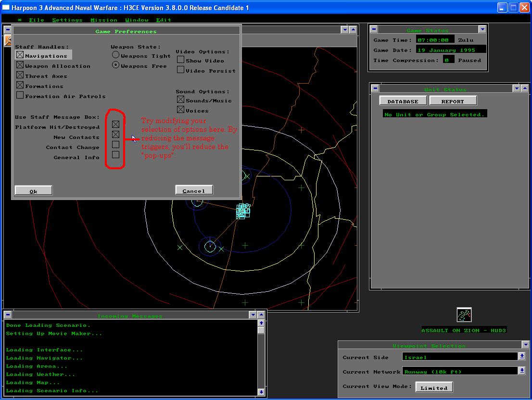Click the asterisk icon in the menu bar
The image size is (532, 400).
coord(20,20)
